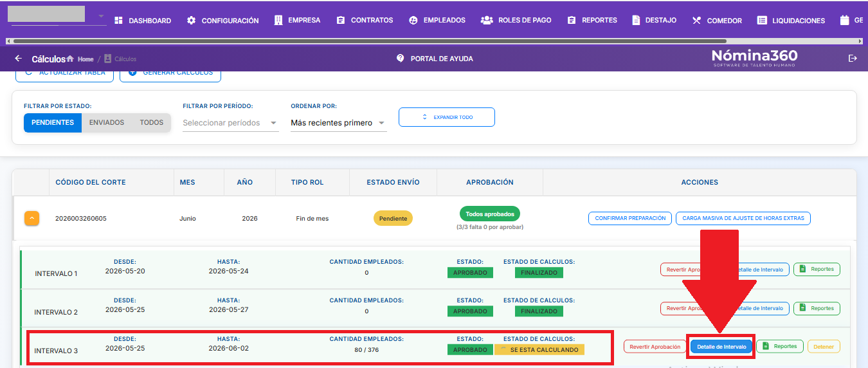Click the APROBACIÓN column header
This screenshot has height=368, width=868.
[x=490, y=182]
